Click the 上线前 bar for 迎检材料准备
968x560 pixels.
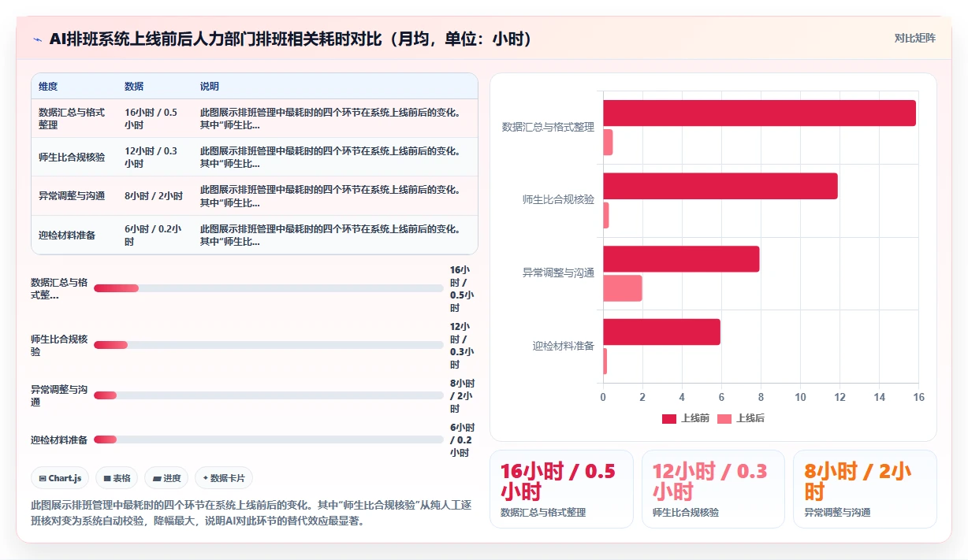click(x=662, y=332)
